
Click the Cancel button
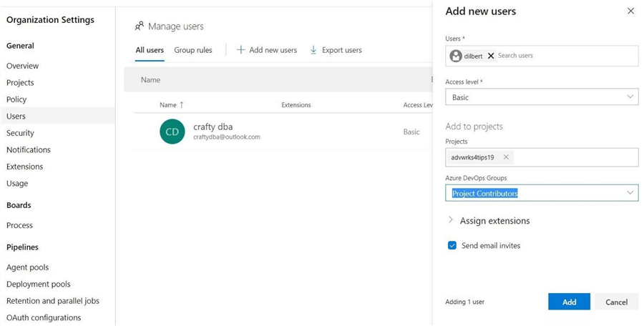click(x=616, y=302)
